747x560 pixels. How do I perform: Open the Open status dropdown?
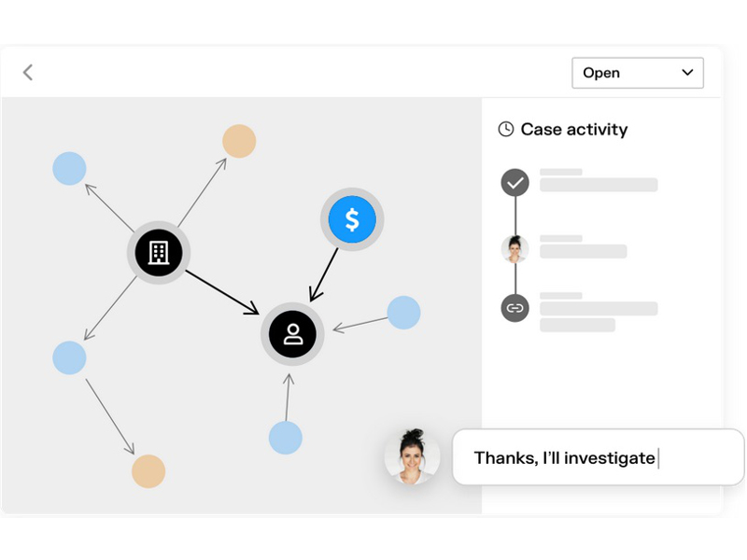click(x=637, y=73)
